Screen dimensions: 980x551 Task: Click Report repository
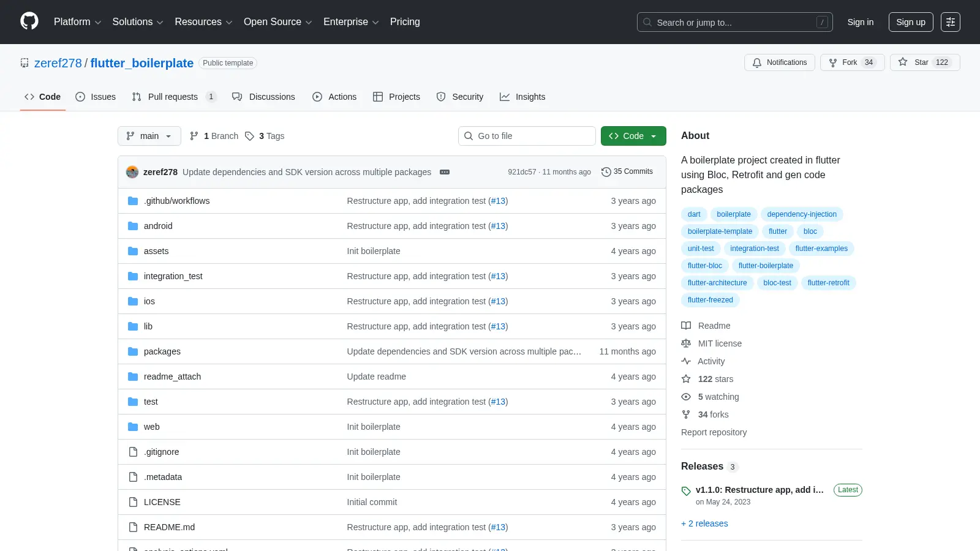pos(714,432)
